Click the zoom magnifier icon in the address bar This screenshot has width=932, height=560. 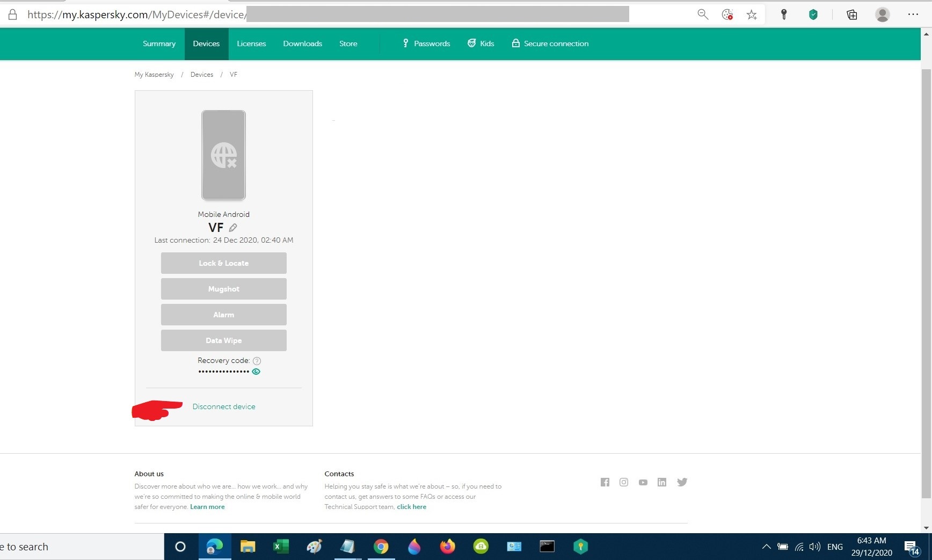coord(703,14)
